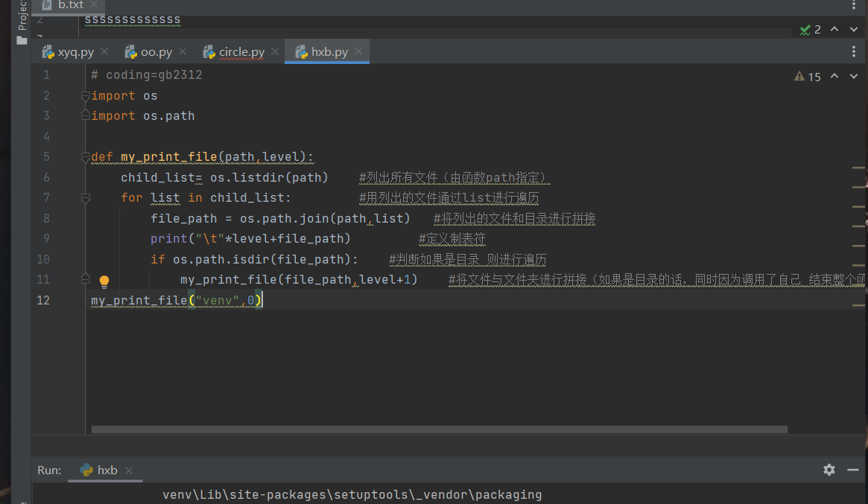Open hxb.py editor tab options menu
Viewport: 868px width, 504px height.
point(854,51)
